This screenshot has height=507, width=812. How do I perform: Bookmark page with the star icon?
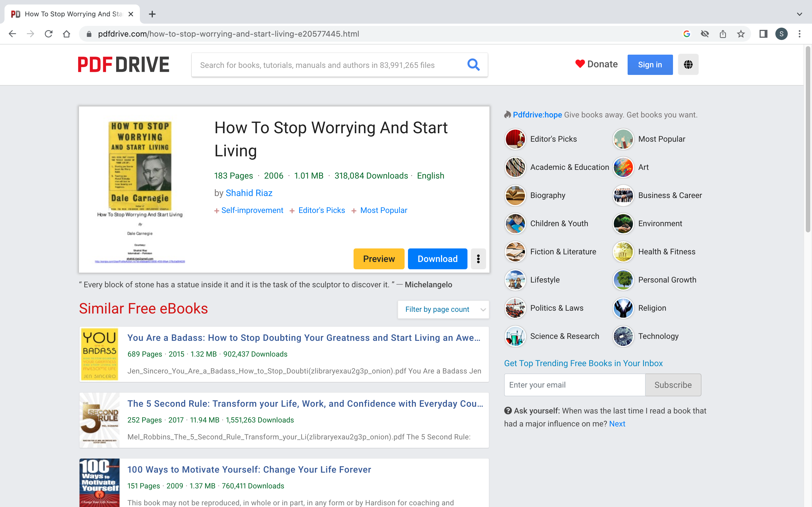tap(741, 34)
